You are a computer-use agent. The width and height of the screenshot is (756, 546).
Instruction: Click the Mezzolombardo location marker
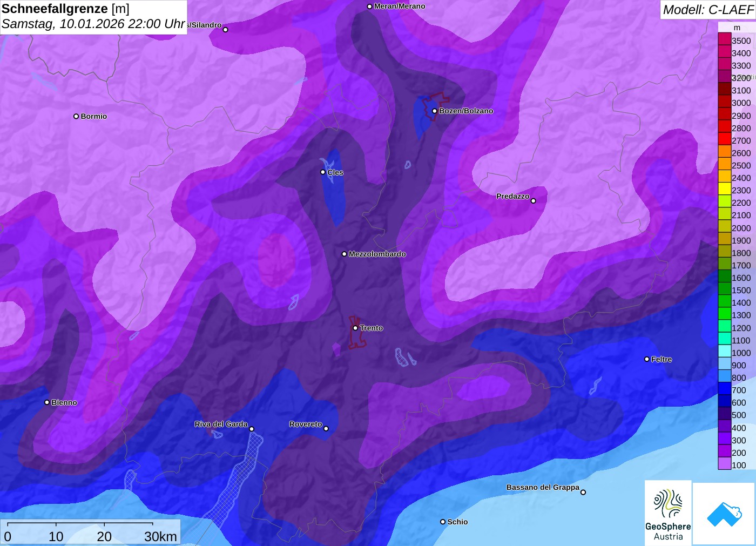(x=345, y=254)
